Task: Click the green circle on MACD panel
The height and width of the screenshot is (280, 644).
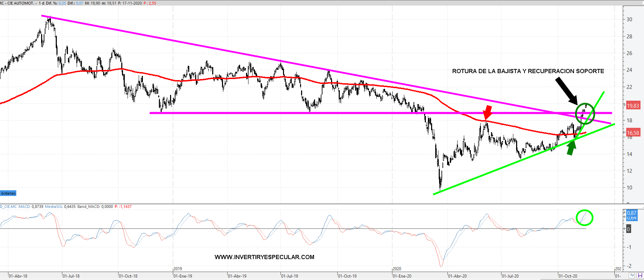Action: tap(584, 218)
